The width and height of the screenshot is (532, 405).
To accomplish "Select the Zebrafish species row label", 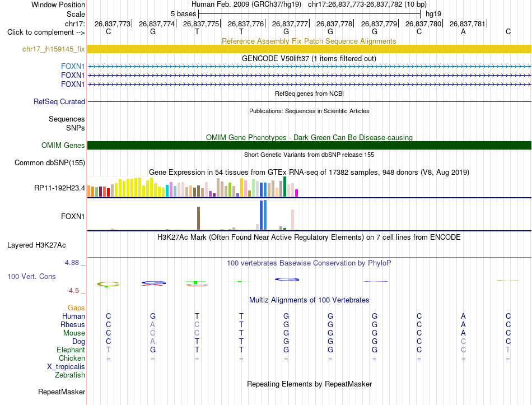I will tap(70, 375).
